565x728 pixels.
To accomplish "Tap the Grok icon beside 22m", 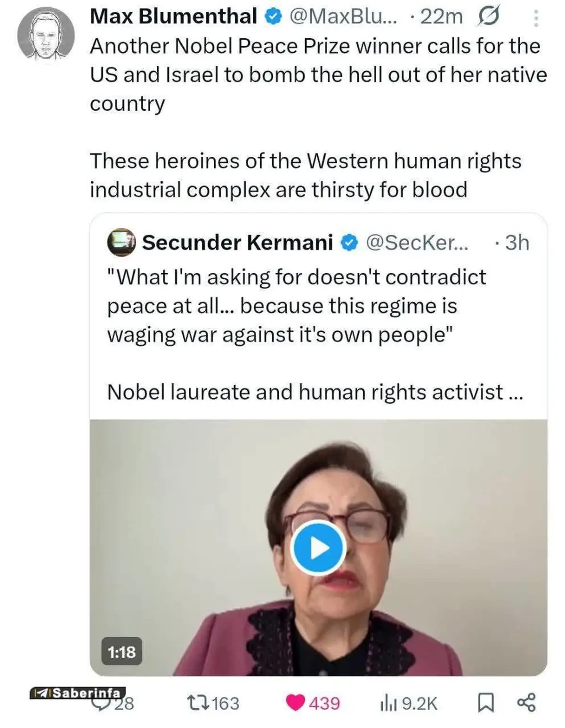I will pyautogui.click(x=489, y=17).
